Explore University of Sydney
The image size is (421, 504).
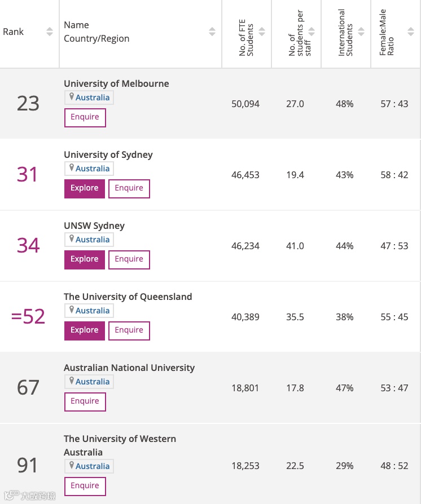[85, 189]
